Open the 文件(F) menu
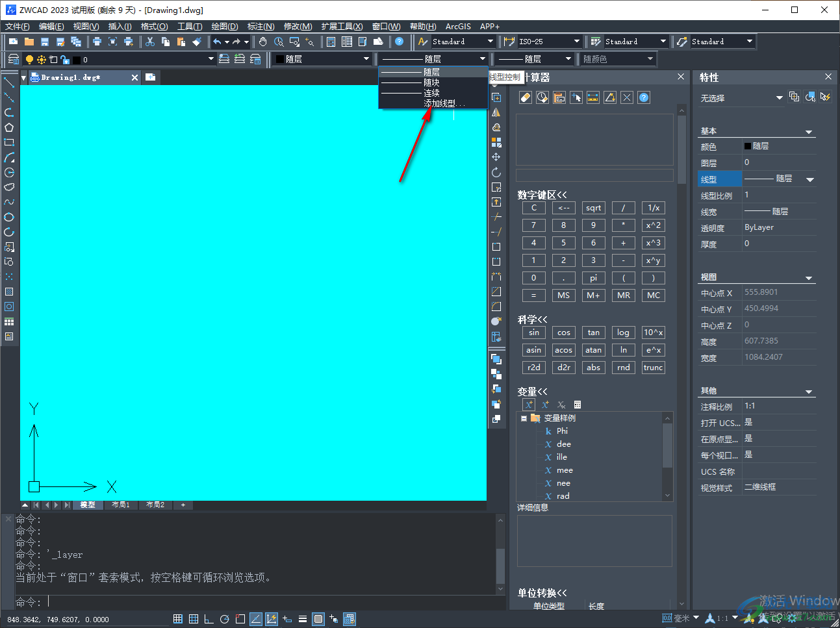The width and height of the screenshot is (840, 628). coord(18,27)
